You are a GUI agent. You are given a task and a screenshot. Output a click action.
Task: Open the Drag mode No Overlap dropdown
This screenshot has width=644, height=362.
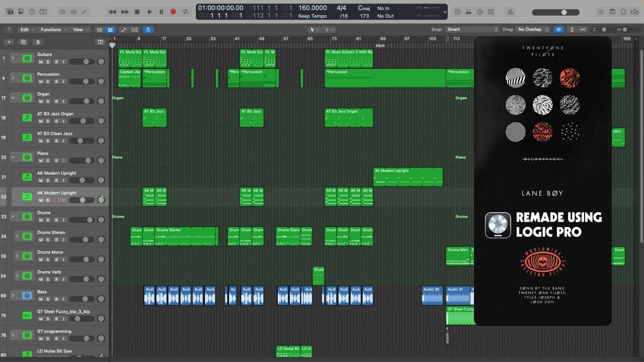(533, 30)
